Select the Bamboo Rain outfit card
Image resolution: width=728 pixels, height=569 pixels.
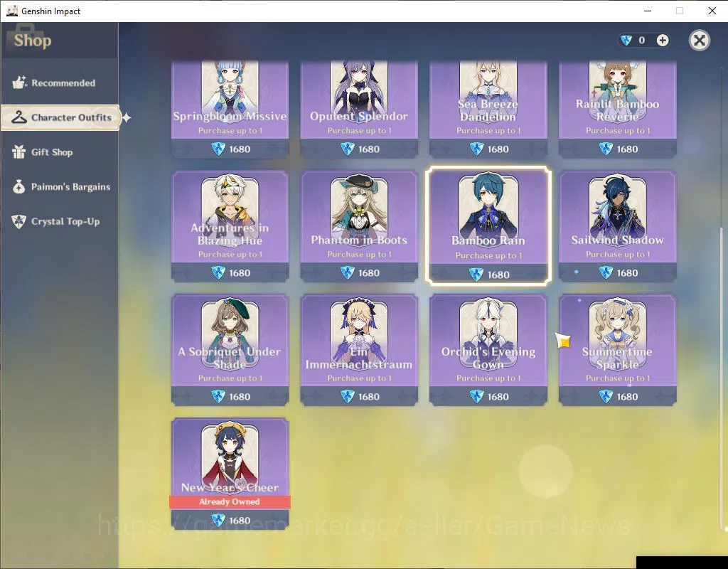tap(488, 225)
